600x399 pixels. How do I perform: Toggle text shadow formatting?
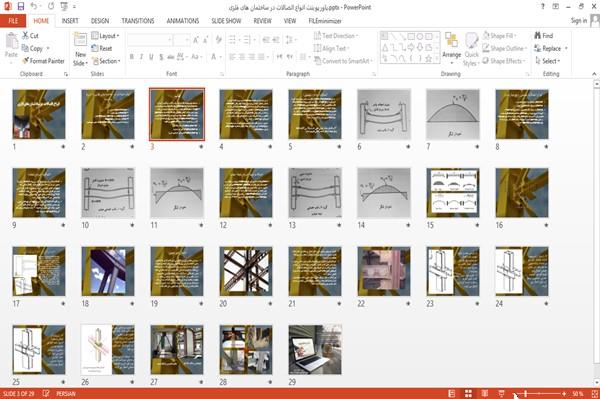click(161, 57)
